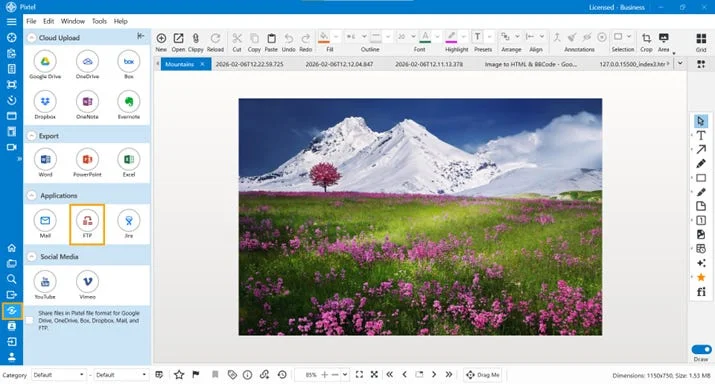Export image to Excel
This screenshot has width=715, height=384.
(x=129, y=163)
